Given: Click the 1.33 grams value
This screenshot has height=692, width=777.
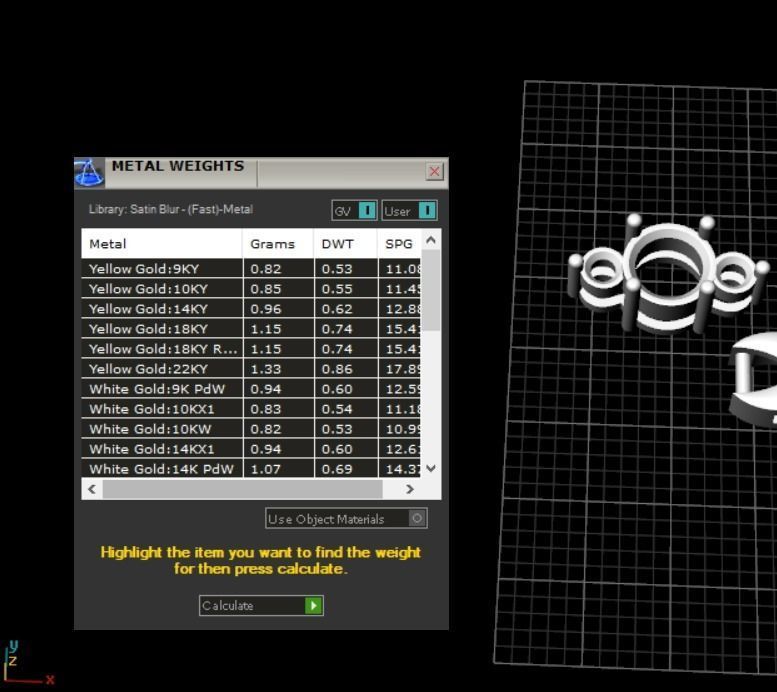Looking at the screenshot, I should coord(266,369).
